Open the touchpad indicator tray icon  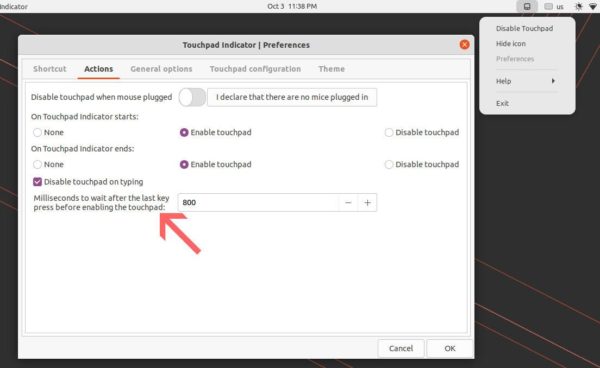[527, 7]
